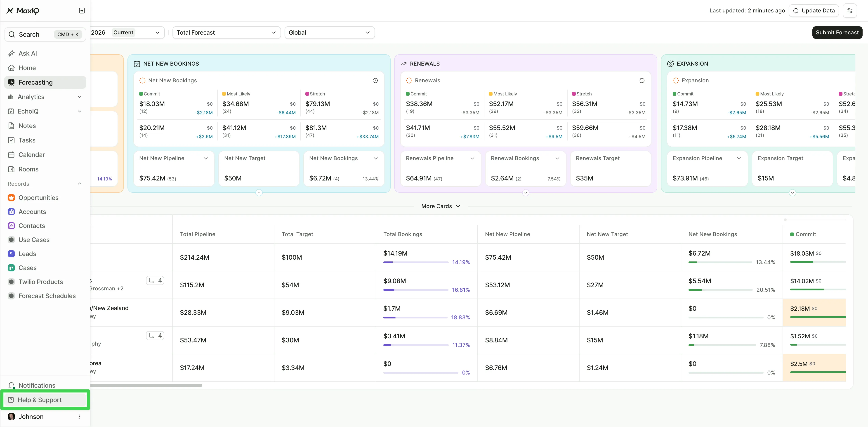868x427 pixels.
Task: Expand the Renewals section chevron
Action: click(x=526, y=193)
